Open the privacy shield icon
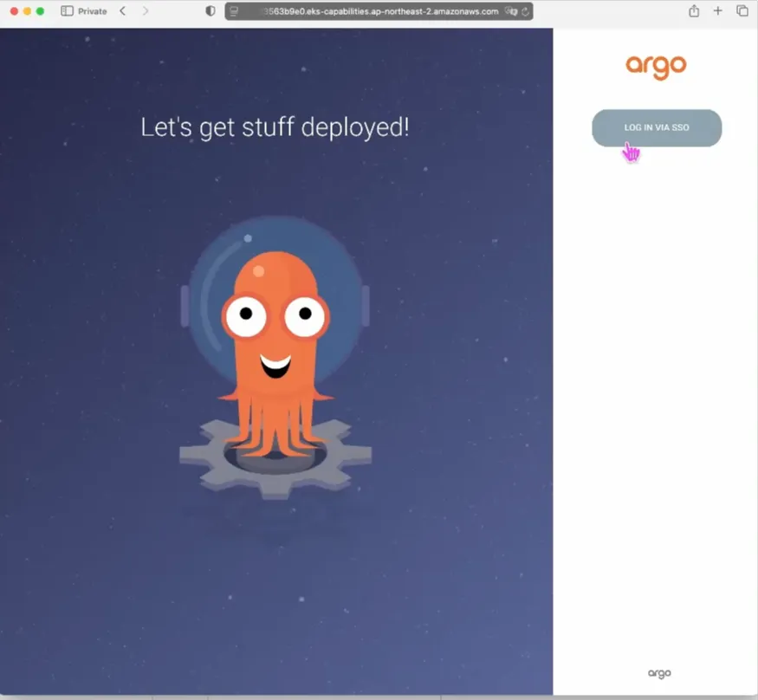This screenshot has width=758, height=700. tap(211, 10)
